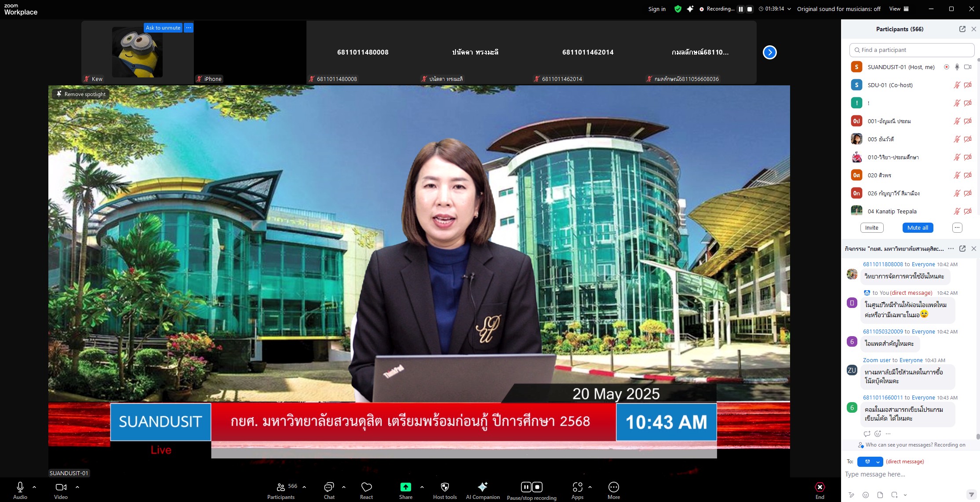
Task: Click Ask to unmute on Kew's tile
Action: click(163, 28)
